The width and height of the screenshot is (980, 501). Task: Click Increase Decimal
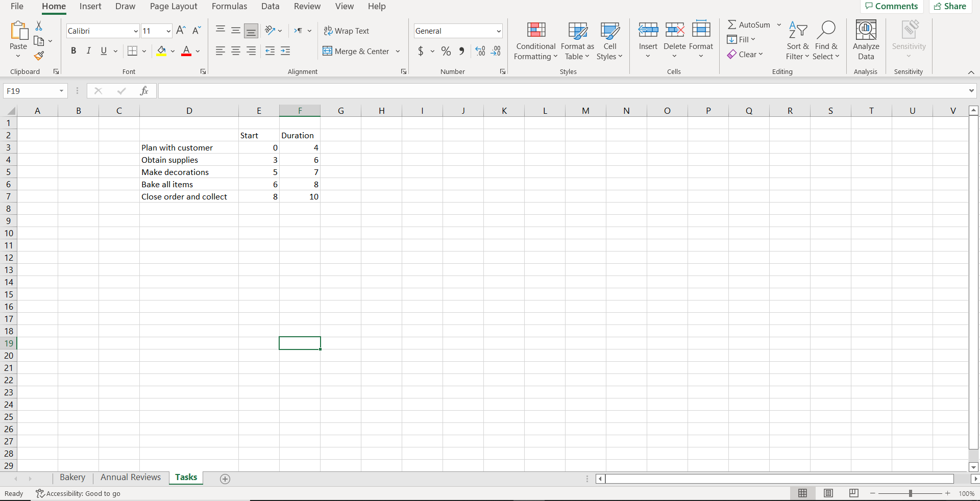coord(479,51)
